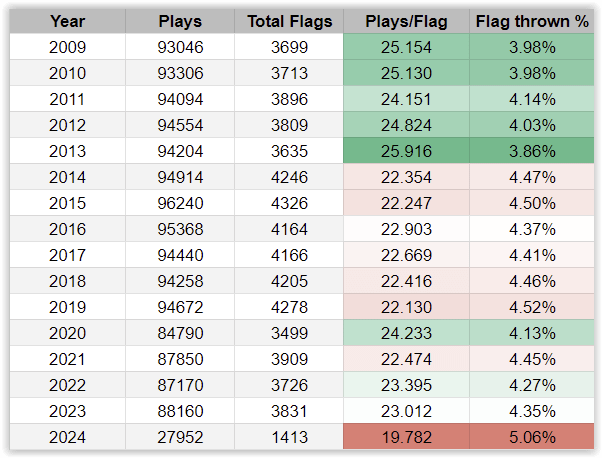
Task: Click the plays value 94672
Action: pos(180,307)
